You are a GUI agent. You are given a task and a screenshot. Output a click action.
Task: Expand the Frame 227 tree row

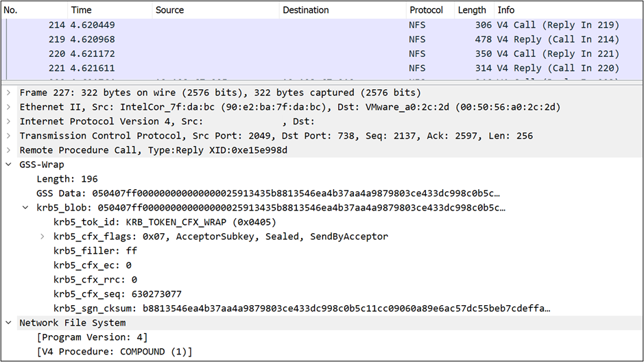pyautogui.click(x=8, y=93)
